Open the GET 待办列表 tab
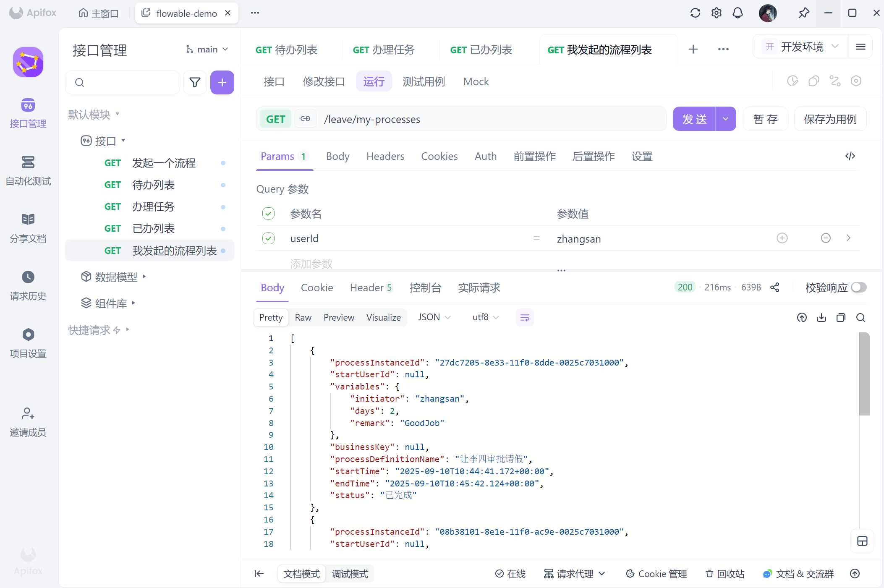The image size is (884, 588). [x=287, y=50]
